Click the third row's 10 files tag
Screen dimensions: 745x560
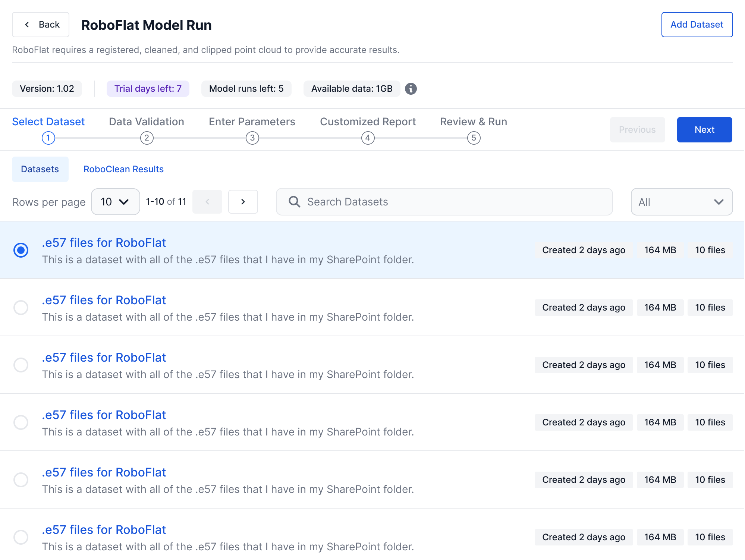click(710, 365)
